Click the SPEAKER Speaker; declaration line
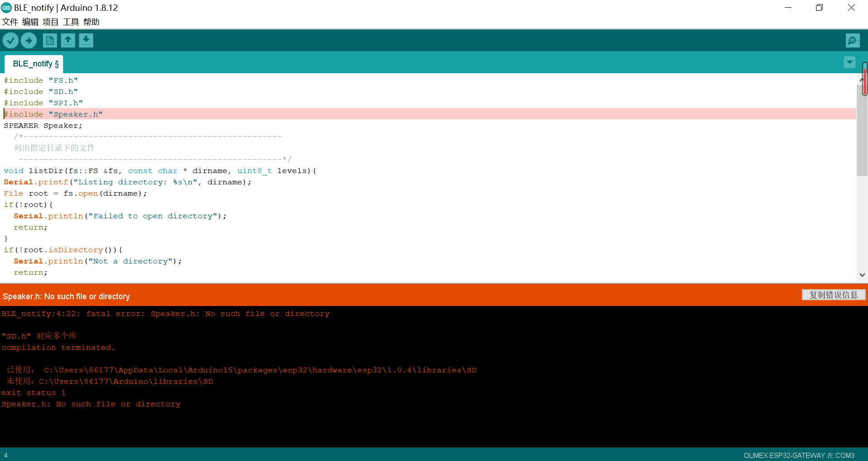 click(x=43, y=126)
